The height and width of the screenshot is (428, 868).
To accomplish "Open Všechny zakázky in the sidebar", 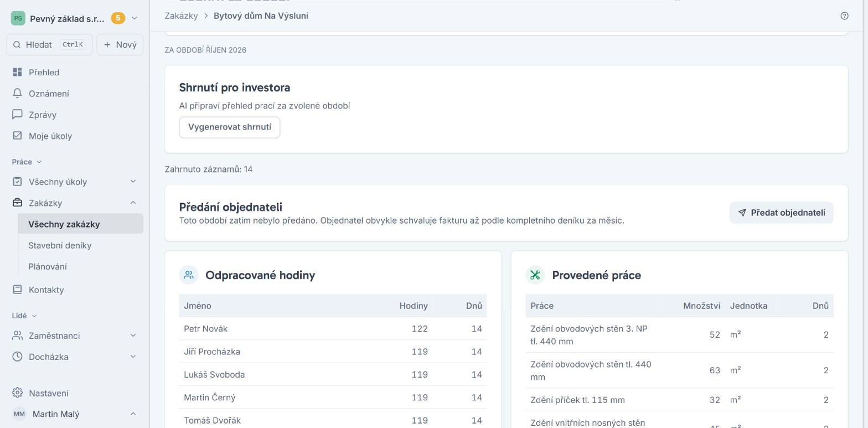I will pyautogui.click(x=81, y=224).
